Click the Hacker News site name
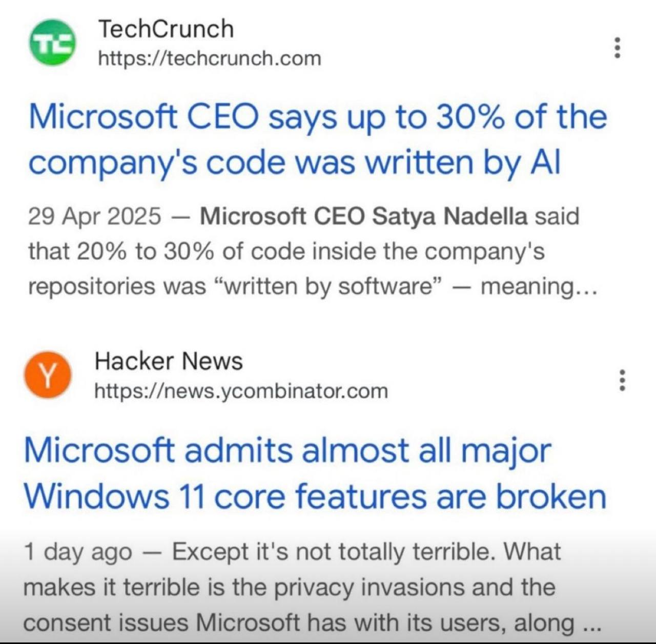 pos(169,361)
